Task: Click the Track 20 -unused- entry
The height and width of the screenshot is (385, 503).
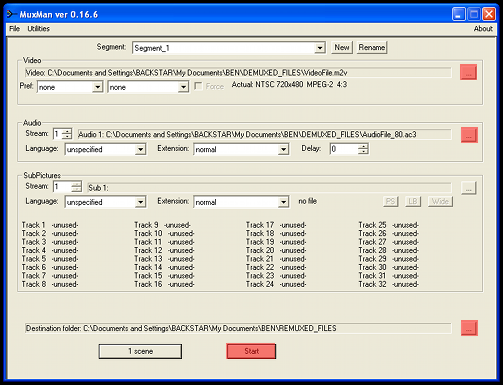Action: [276, 250]
